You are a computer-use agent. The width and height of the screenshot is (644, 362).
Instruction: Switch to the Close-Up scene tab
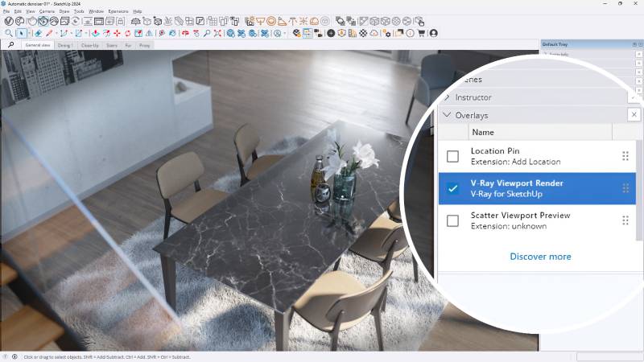click(x=89, y=46)
